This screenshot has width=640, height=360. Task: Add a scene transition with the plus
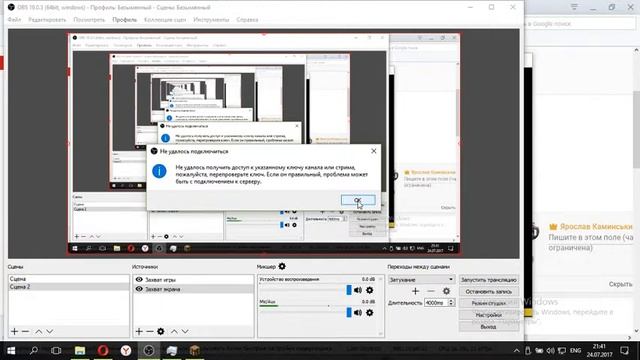pyautogui.click(x=416, y=291)
